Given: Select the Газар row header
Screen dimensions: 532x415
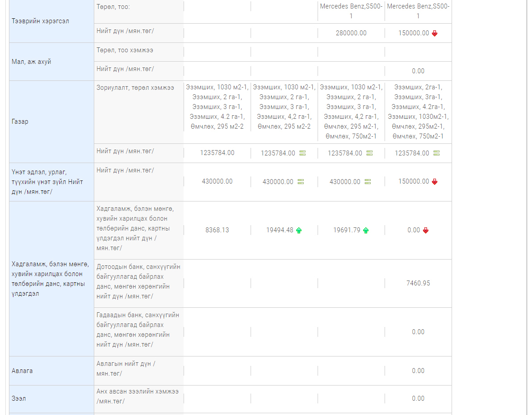Looking at the screenshot, I should point(20,122).
